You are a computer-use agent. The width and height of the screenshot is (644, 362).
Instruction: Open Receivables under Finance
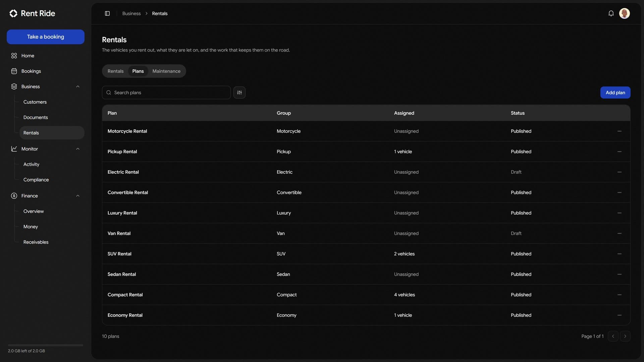point(52,242)
